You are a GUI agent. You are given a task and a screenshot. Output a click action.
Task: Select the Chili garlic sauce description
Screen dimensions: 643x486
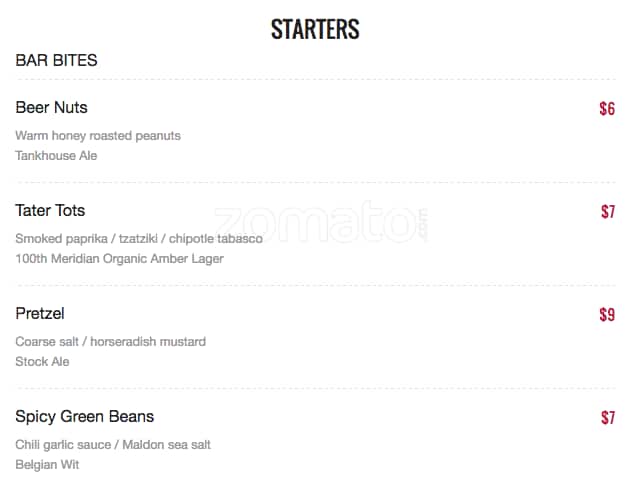click(x=113, y=445)
